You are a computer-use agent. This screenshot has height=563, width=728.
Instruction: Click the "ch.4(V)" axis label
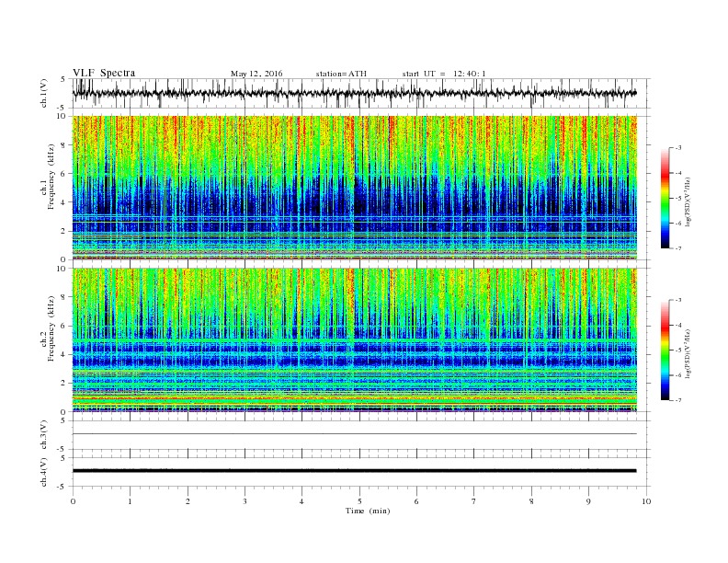pos(44,472)
